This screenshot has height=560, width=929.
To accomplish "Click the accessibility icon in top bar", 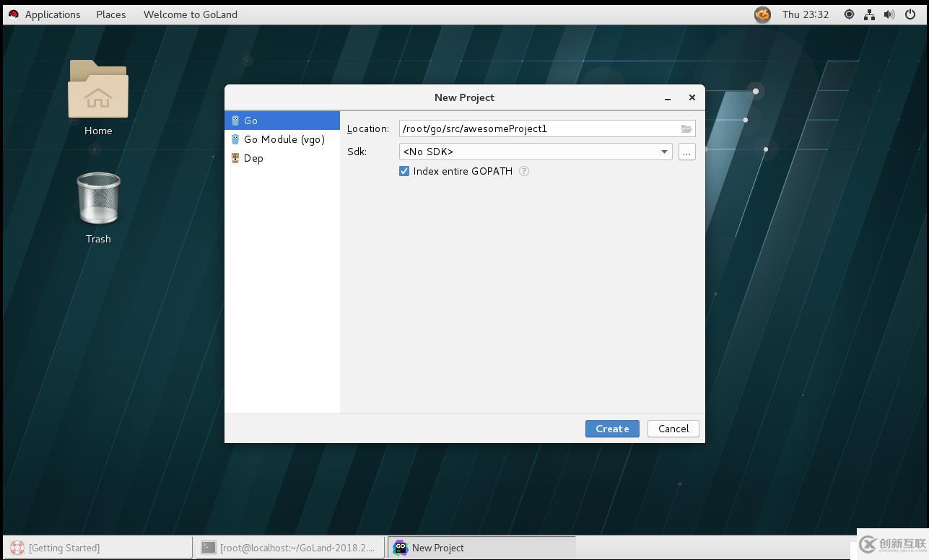I will [849, 14].
